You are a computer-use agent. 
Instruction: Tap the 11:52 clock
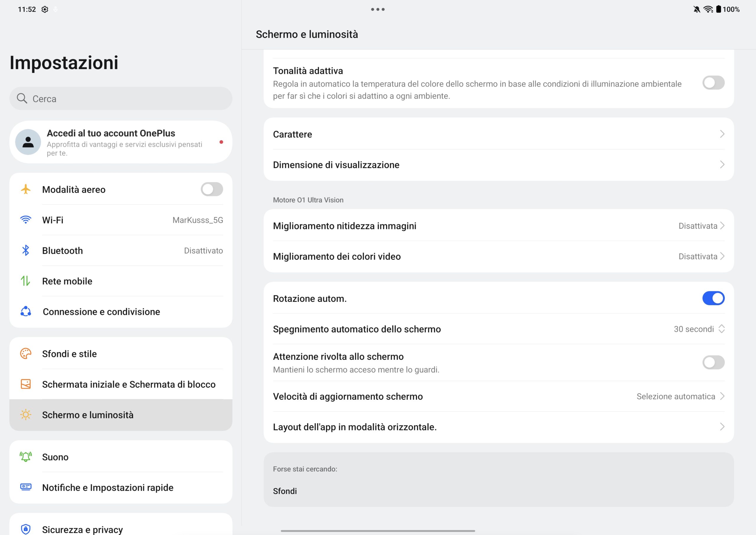point(27,9)
